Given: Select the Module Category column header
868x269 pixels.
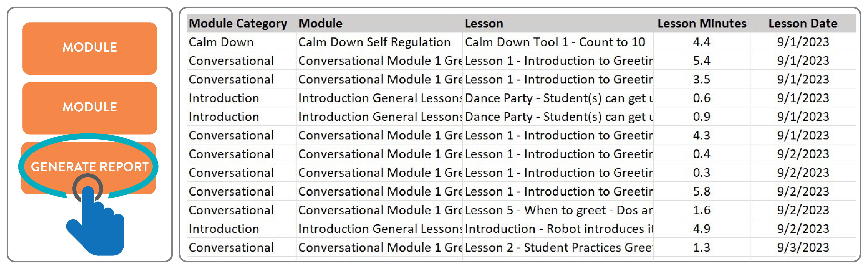Looking at the screenshot, I should (x=238, y=24).
